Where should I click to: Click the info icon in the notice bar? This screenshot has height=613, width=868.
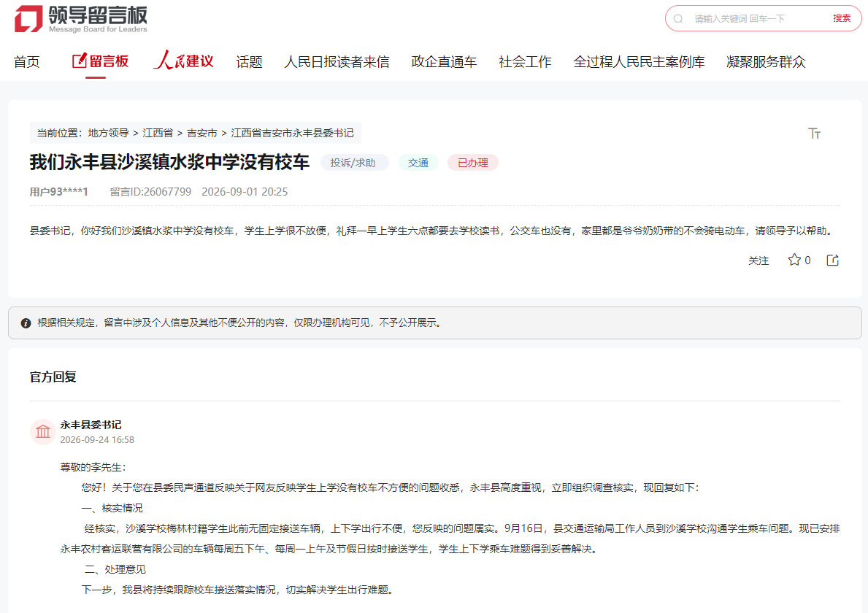(x=26, y=323)
